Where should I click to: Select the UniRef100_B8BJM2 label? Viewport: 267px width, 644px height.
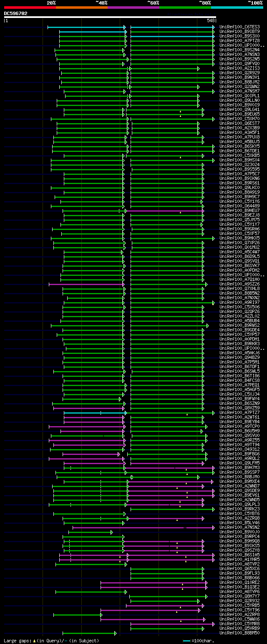tap(239, 82)
